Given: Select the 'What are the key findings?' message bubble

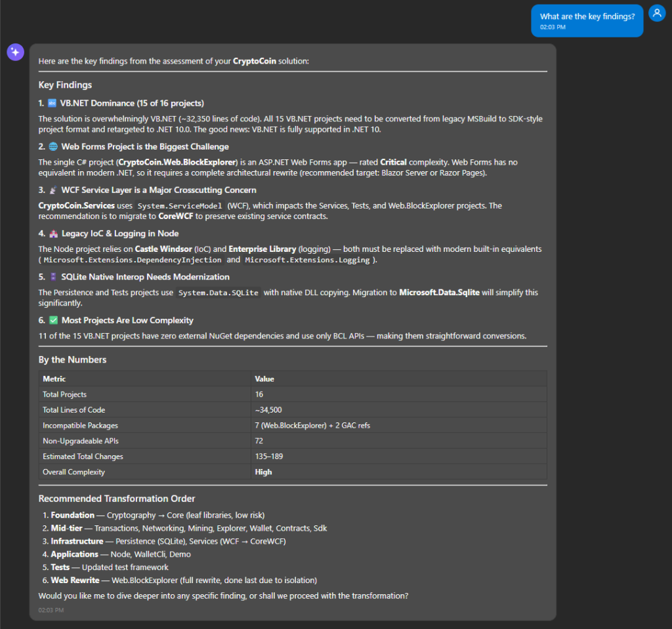Looking at the screenshot, I should click(x=587, y=21).
